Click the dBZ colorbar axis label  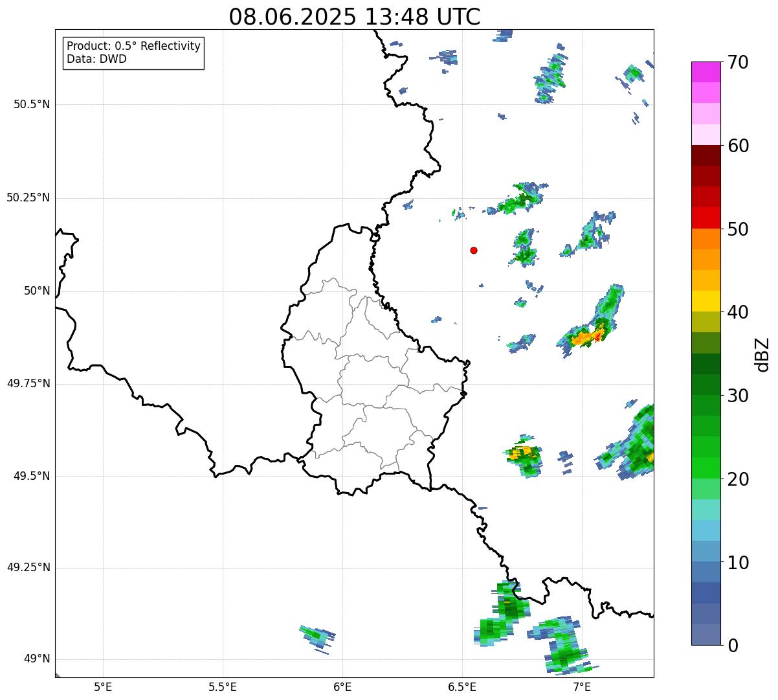[762, 354]
